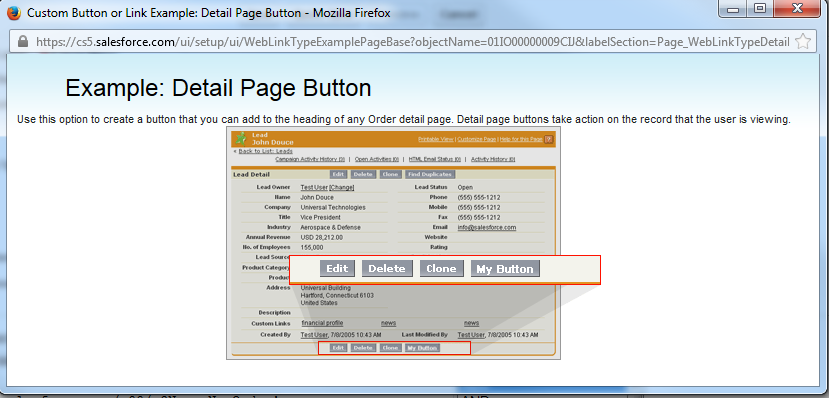Viewport: 829px width, 398px height.
Task: Click the 'Hartford, Connecticut 6103' address line
Action: 337,295
